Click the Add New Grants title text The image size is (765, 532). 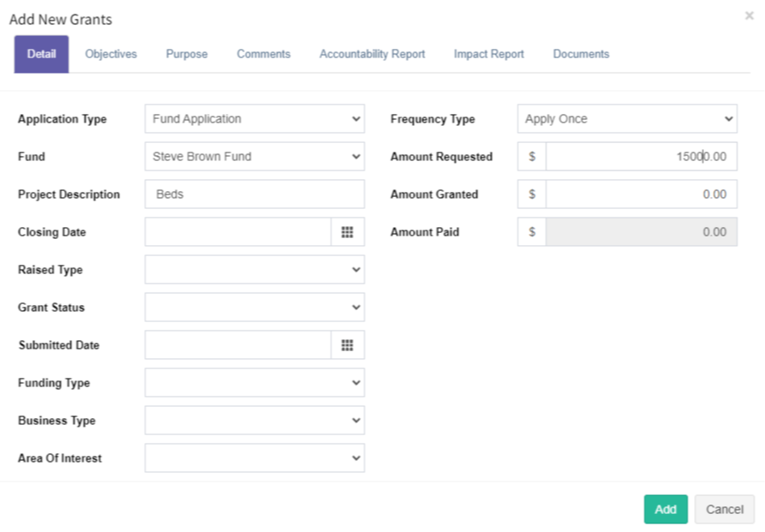click(x=61, y=20)
